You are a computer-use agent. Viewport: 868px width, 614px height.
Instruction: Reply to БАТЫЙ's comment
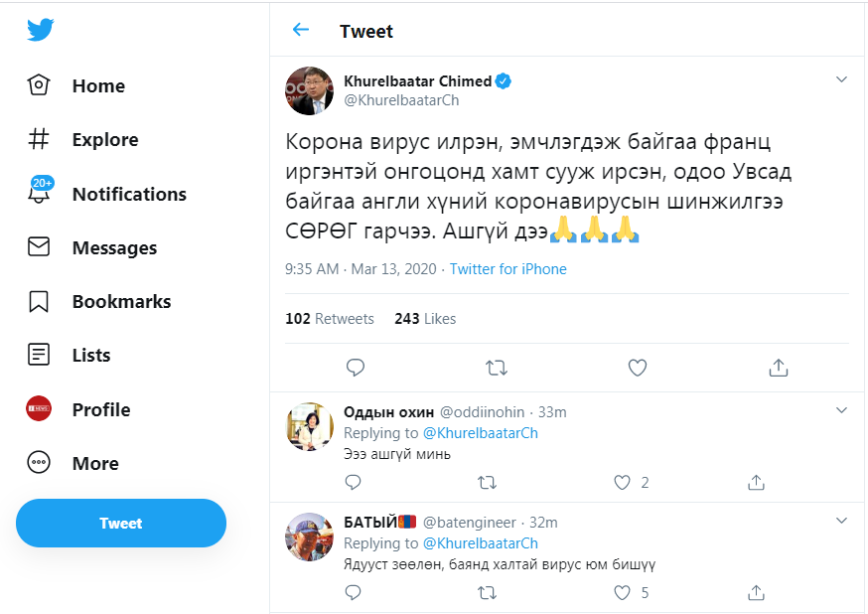pyautogui.click(x=354, y=592)
